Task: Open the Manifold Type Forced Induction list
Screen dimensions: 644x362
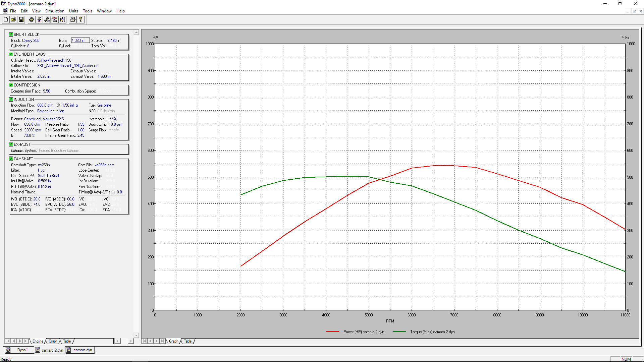Action: coord(51,111)
